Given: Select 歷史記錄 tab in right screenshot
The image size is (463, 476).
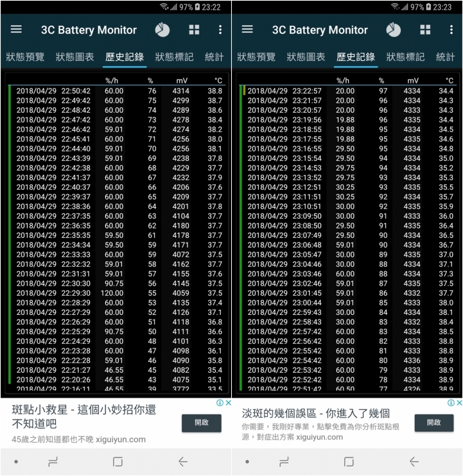Looking at the screenshot, I should (x=356, y=56).
